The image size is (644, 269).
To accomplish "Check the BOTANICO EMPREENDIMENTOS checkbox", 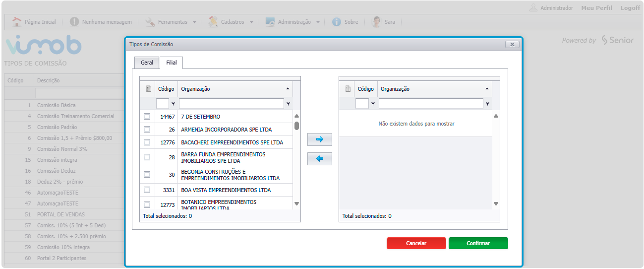I will coord(147,204).
